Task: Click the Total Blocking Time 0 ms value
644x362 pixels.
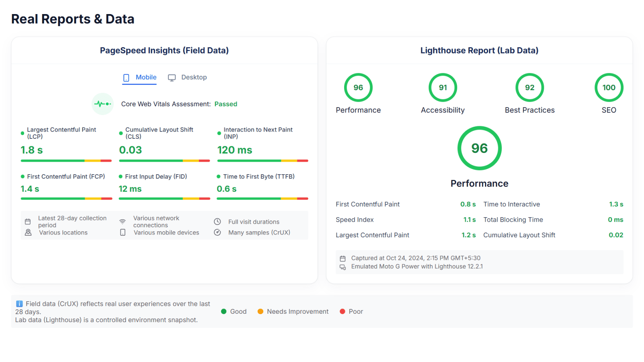Action: coord(615,220)
